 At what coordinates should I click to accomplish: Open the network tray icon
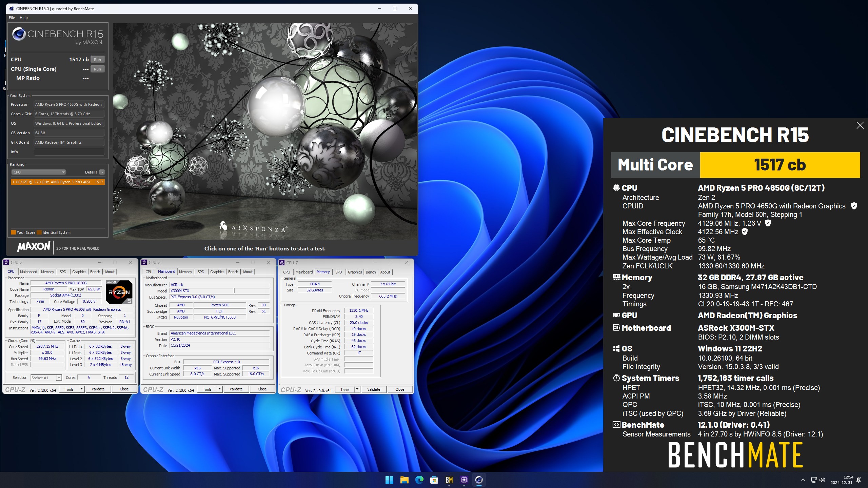(814, 480)
